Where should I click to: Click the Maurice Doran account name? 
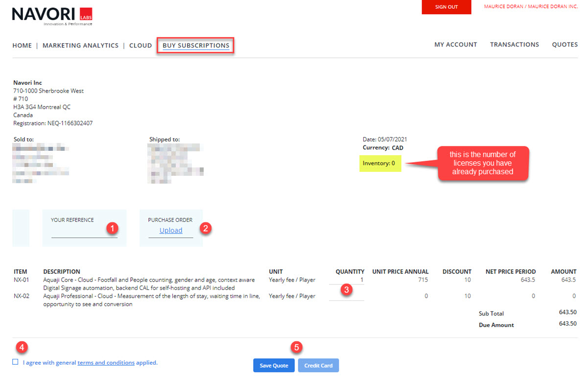[x=531, y=7]
